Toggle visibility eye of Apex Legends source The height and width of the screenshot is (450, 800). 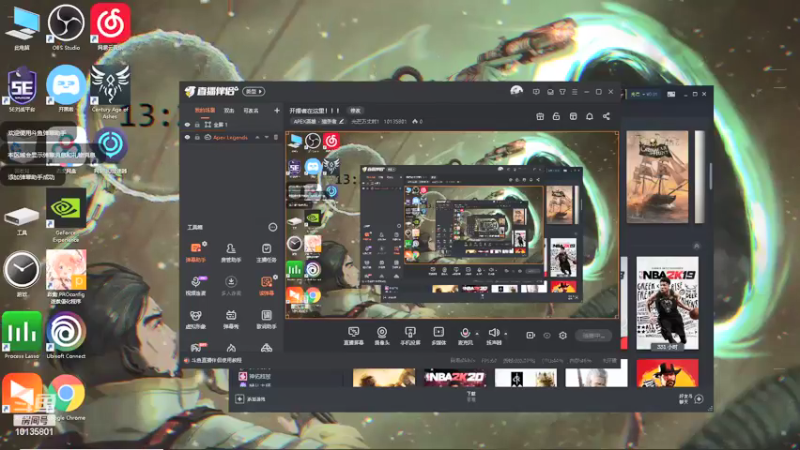(187, 137)
